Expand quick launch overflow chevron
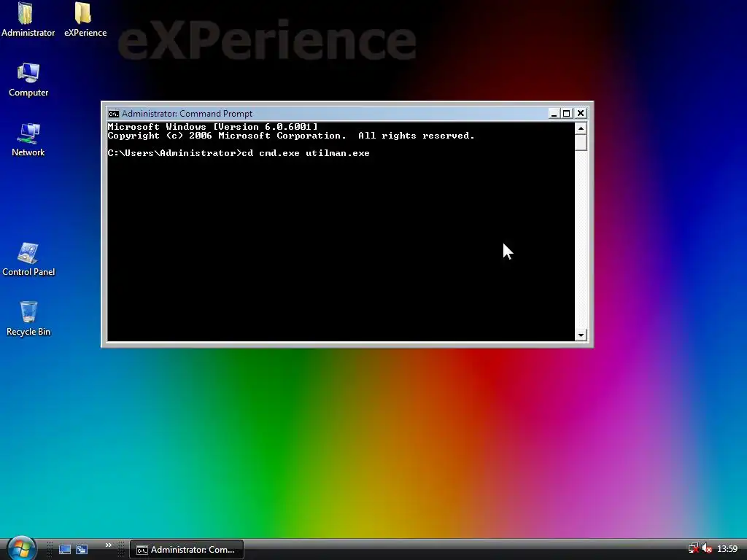This screenshot has height=560, width=747. pos(109,545)
